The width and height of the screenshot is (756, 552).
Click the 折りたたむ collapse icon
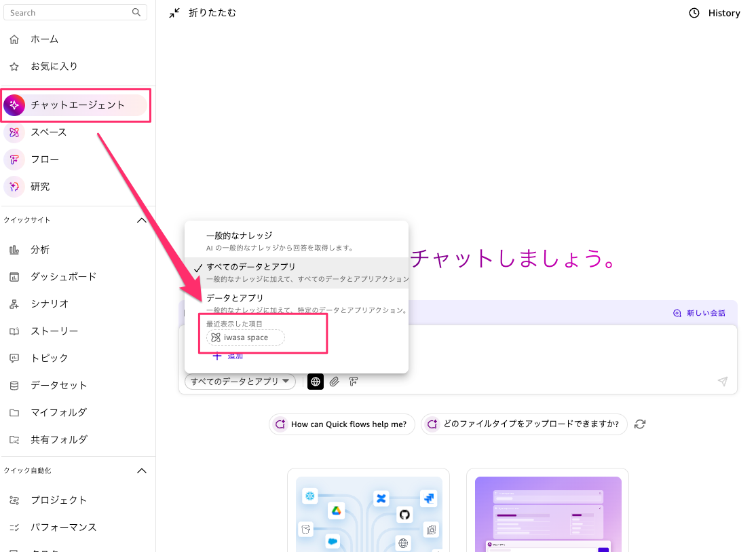tap(175, 13)
